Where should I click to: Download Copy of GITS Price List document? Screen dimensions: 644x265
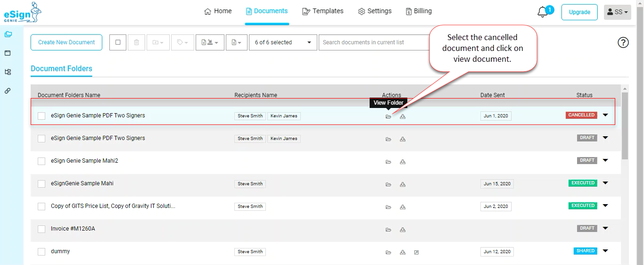[403, 207]
